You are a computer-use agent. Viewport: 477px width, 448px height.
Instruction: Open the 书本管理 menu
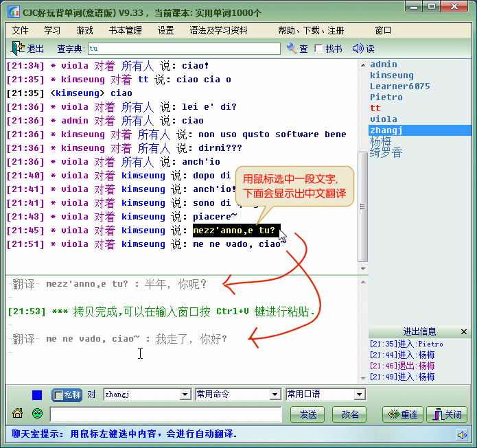[x=125, y=30]
